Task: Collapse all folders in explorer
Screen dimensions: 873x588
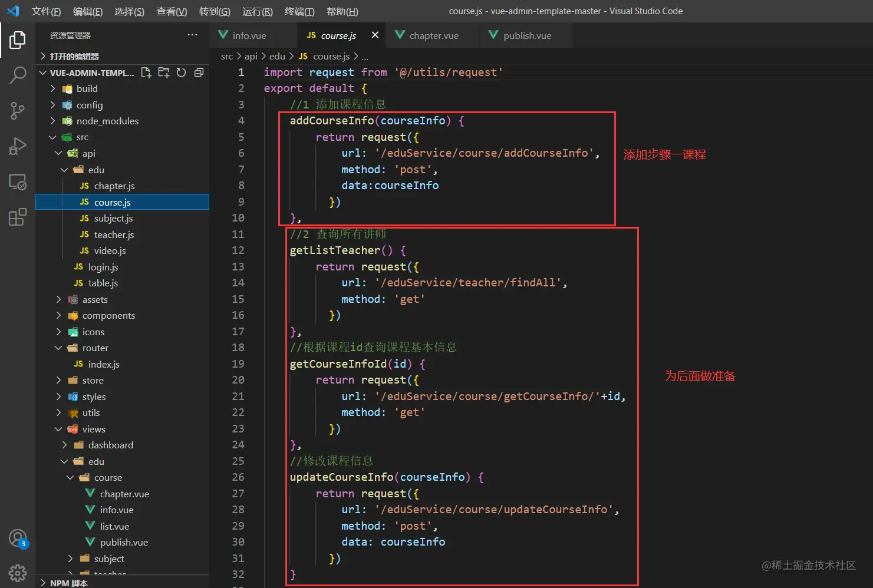Action: click(199, 72)
